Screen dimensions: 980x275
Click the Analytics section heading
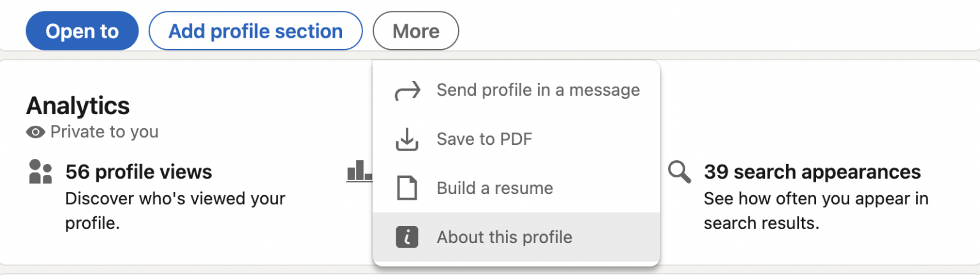tap(78, 105)
